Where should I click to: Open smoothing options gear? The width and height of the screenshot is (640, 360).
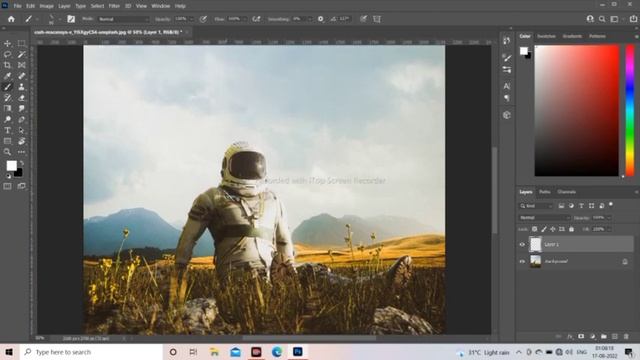321,19
